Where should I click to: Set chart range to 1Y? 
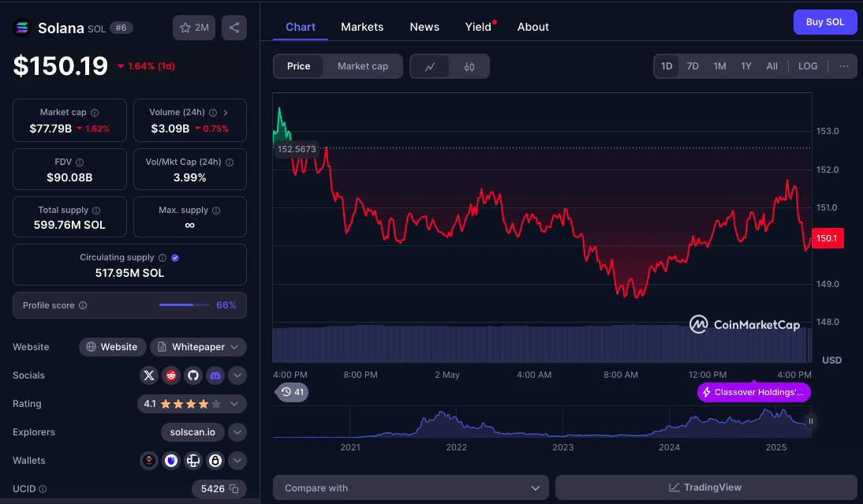pyautogui.click(x=745, y=66)
